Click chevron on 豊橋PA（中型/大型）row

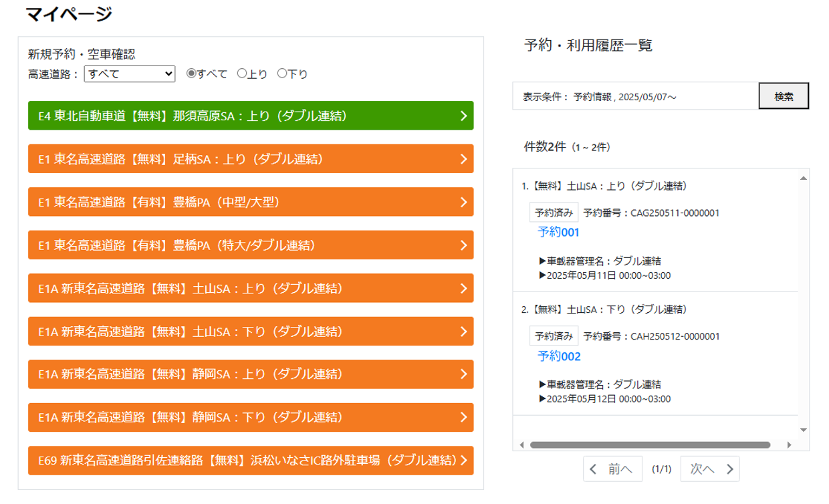point(464,202)
